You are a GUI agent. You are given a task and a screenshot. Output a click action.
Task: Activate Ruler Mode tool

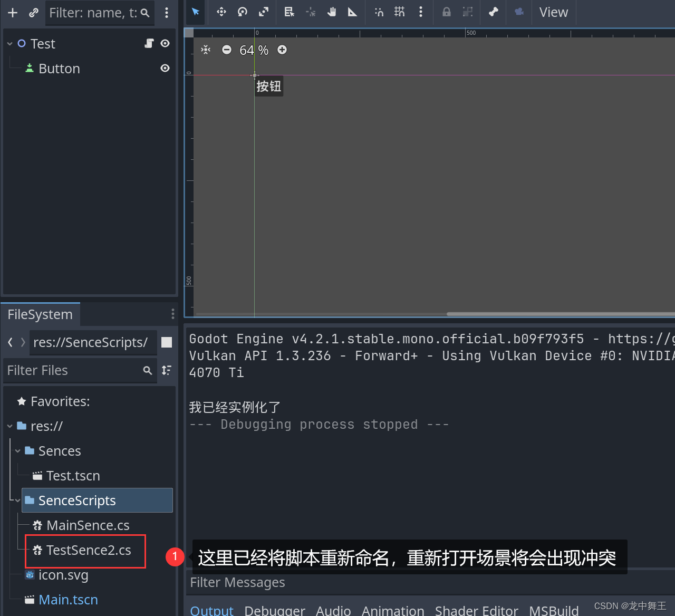pos(353,12)
